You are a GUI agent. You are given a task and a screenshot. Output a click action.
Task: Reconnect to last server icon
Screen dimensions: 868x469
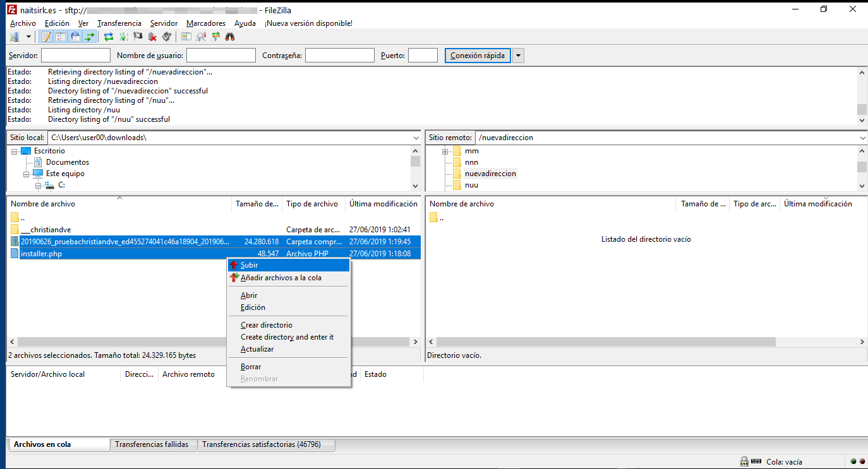[x=167, y=37]
